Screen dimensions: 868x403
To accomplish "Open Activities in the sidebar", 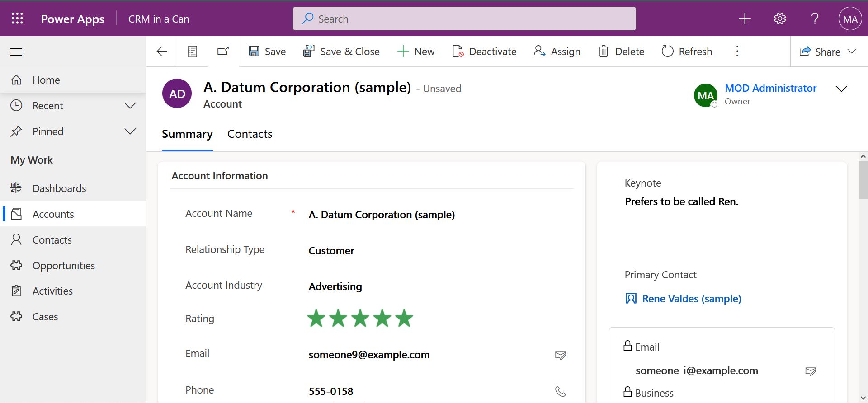I will click(x=73, y=291).
